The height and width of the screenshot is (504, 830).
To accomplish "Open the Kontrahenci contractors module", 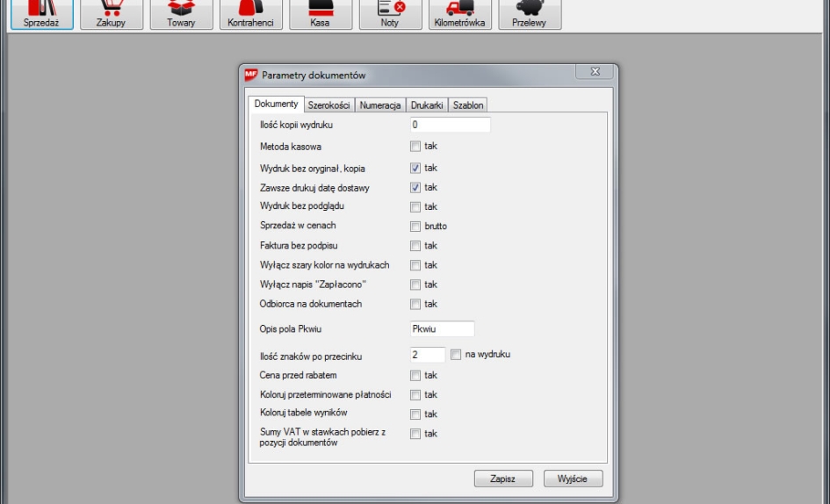I will pyautogui.click(x=251, y=14).
